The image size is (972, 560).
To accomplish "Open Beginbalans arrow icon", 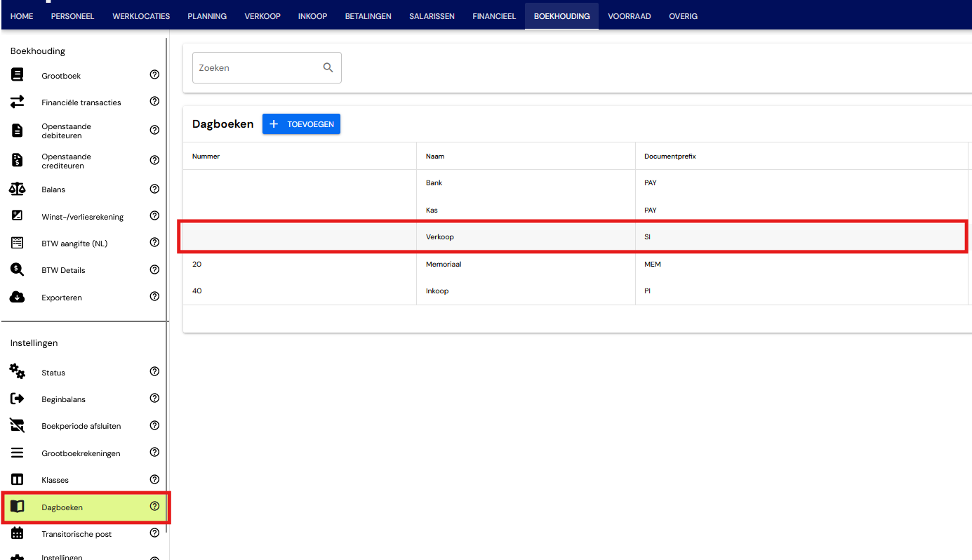I will (x=17, y=399).
